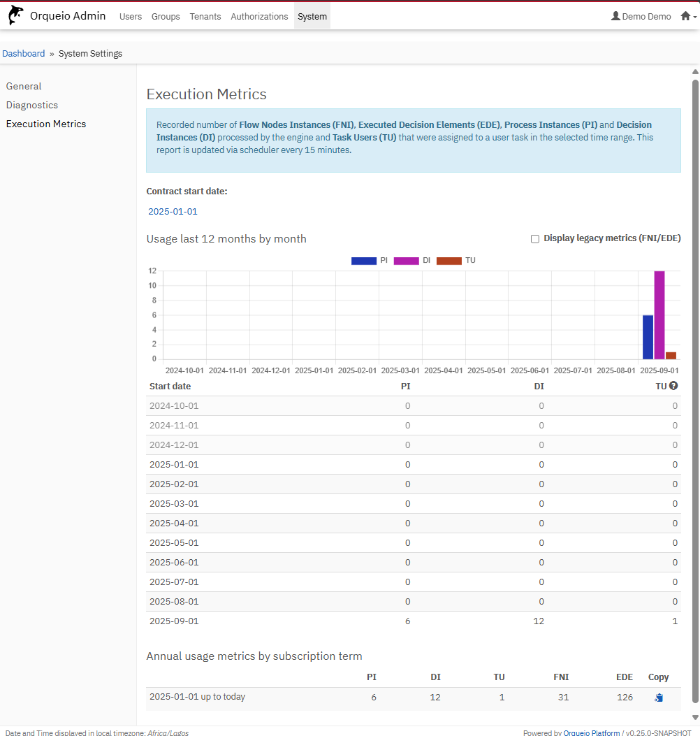Open the home apps dropdown menu
The height and width of the screenshot is (736, 700).
click(x=688, y=16)
